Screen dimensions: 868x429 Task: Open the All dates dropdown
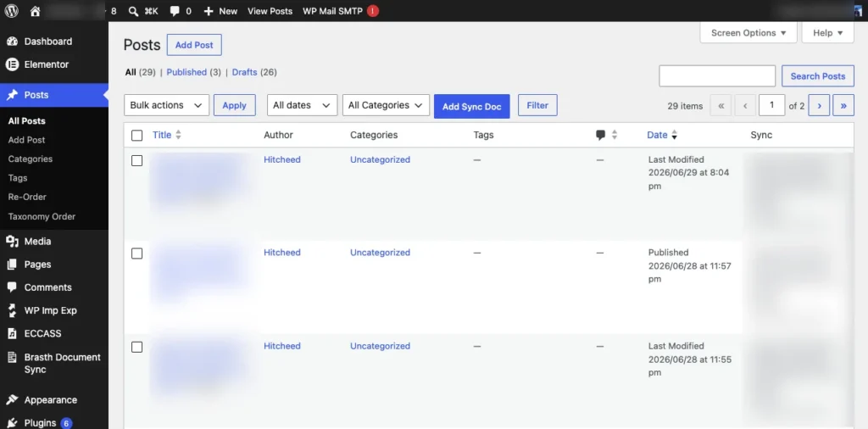pos(303,105)
